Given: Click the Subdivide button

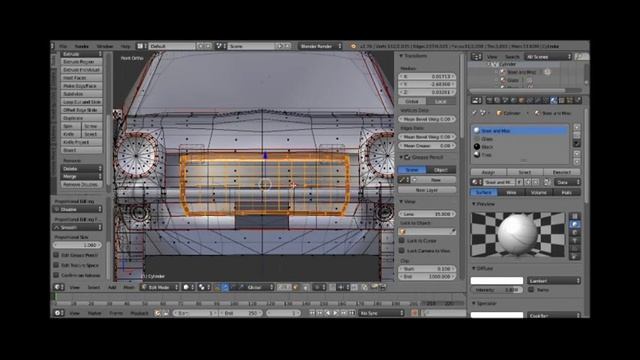Looking at the screenshot, I should tap(82, 94).
